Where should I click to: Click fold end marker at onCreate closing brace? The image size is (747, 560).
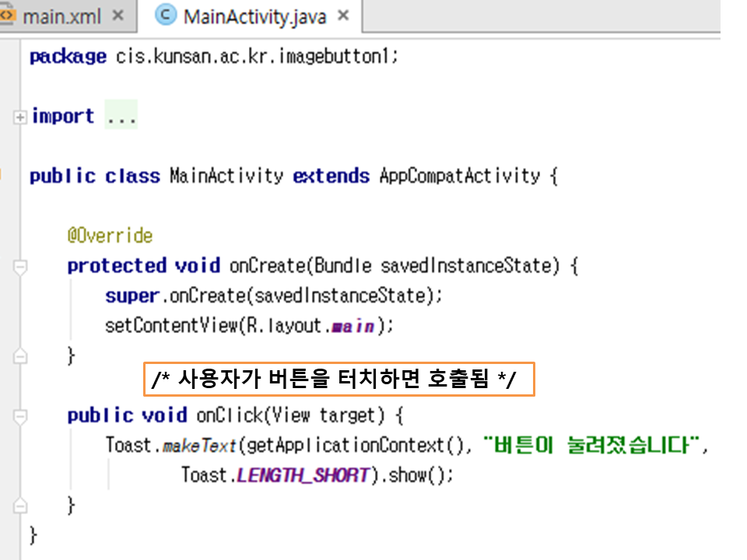click(20, 356)
